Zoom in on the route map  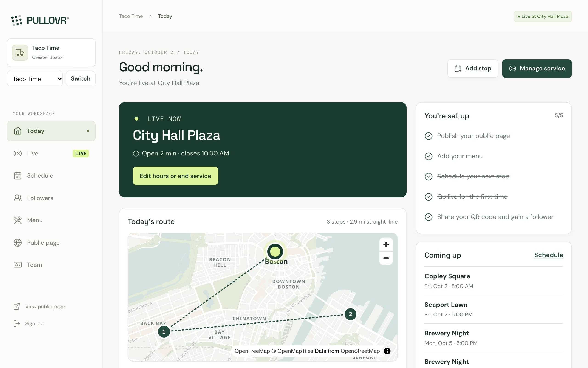click(386, 244)
